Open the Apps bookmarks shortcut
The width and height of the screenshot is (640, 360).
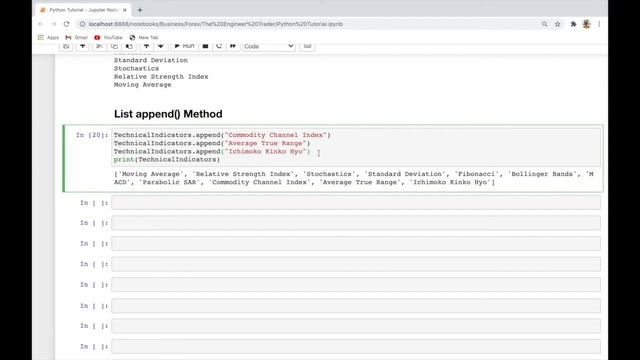(x=49, y=37)
